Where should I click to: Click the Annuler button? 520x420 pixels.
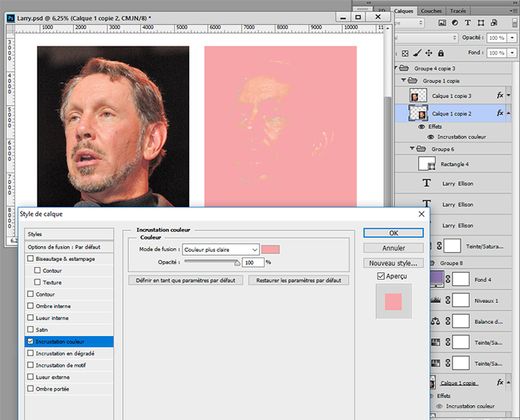(x=393, y=248)
